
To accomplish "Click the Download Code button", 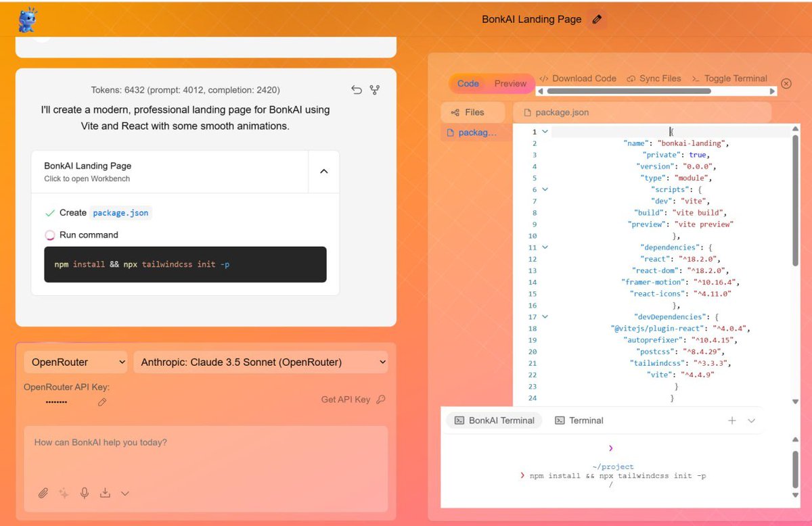I will [x=577, y=78].
